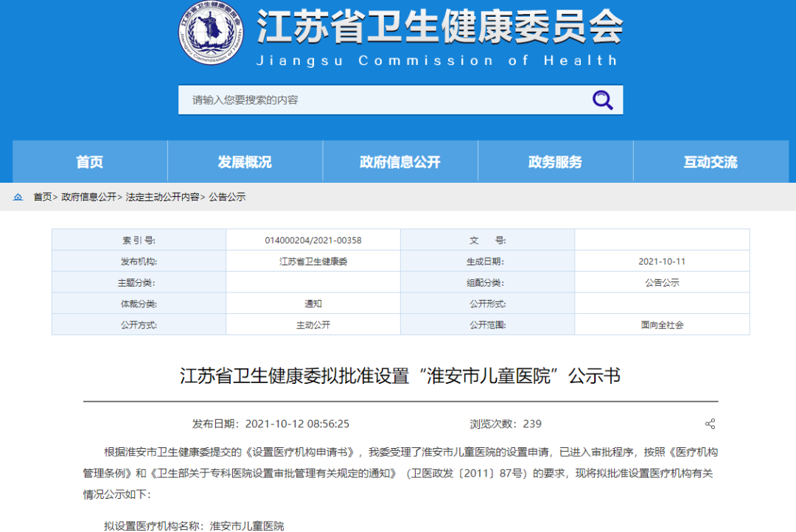The height and width of the screenshot is (532, 796).
Task: Open the 政府信息公开 navigation tab
Action: (400, 162)
